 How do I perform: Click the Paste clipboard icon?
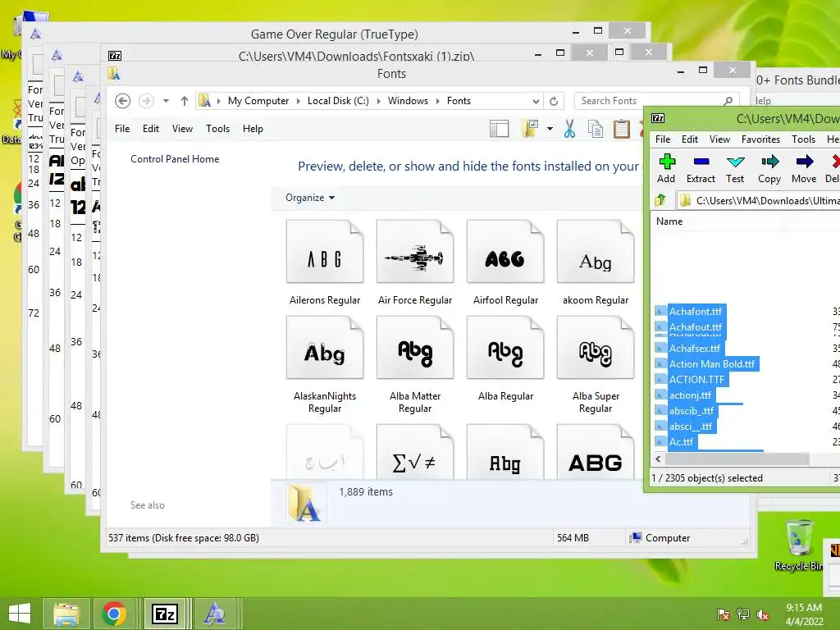622,129
